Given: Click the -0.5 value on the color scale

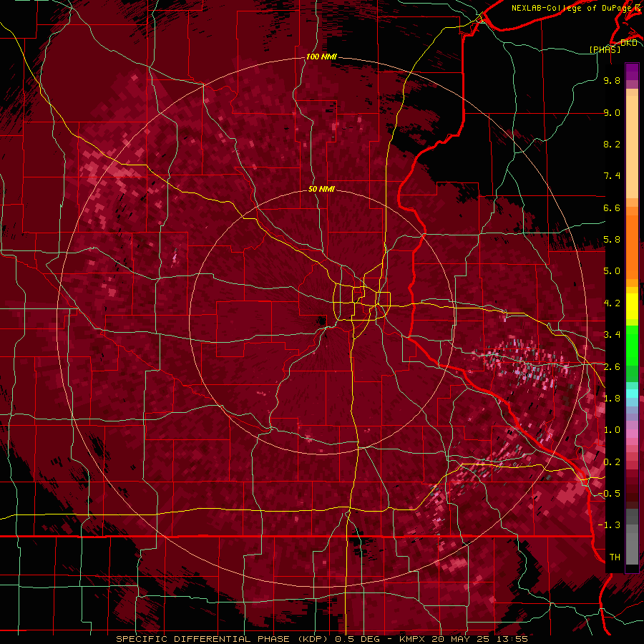Looking at the screenshot, I should (609, 494).
